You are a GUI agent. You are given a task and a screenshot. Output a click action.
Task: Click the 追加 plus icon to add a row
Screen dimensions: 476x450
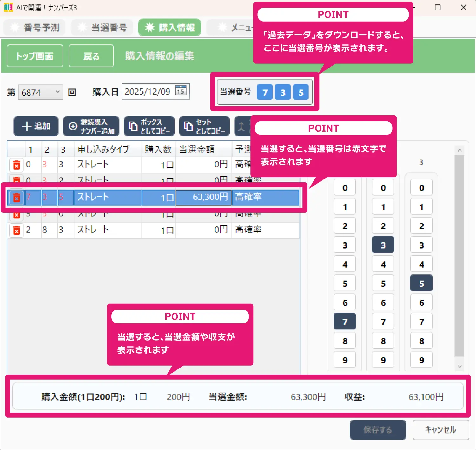pyautogui.click(x=27, y=126)
